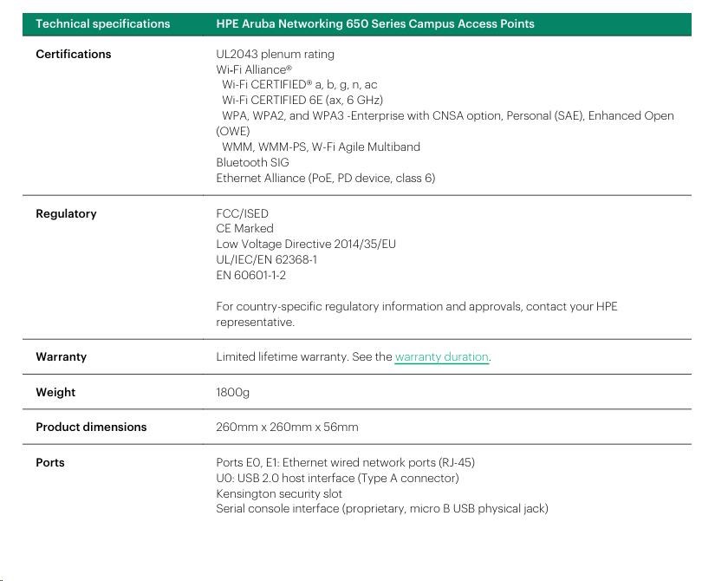728x581 pixels.
Task: Click the 'Bluetooth SIG' certification text
Action: tap(252, 162)
